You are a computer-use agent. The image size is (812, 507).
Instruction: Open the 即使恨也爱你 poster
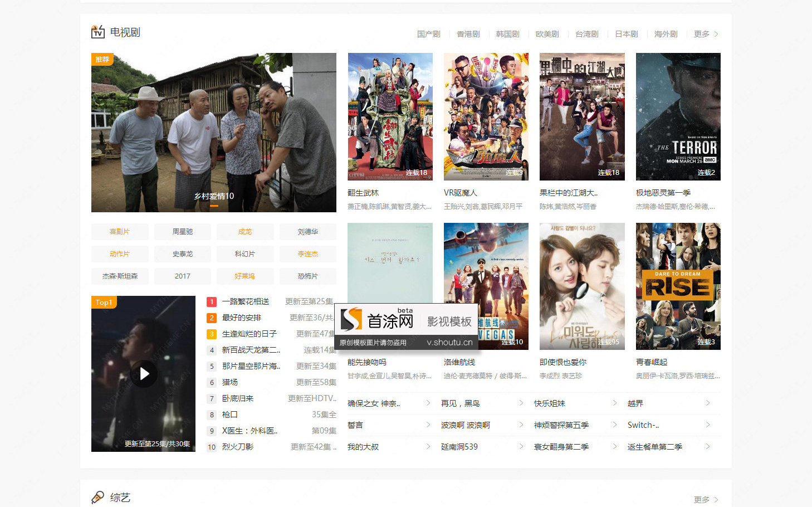click(x=582, y=286)
